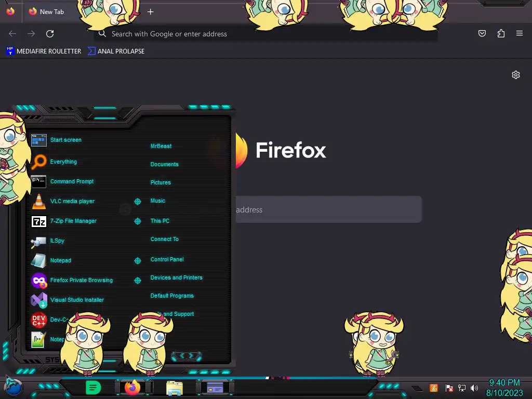Open purple window app in taskbar
The width and height of the screenshot is (532, 399).
[215, 388]
